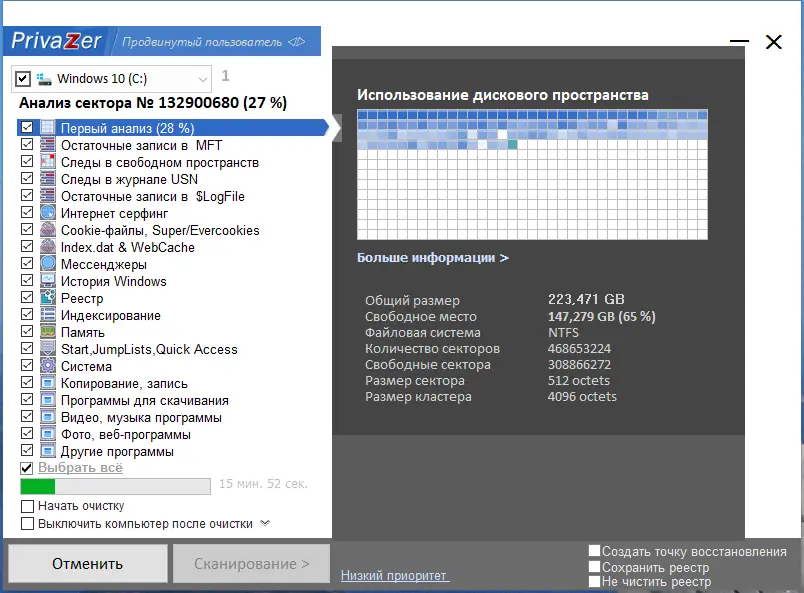Image resolution: width=804 pixels, height=593 pixels.
Task: Click the Мессенджеры icon
Action: [x=48, y=263]
